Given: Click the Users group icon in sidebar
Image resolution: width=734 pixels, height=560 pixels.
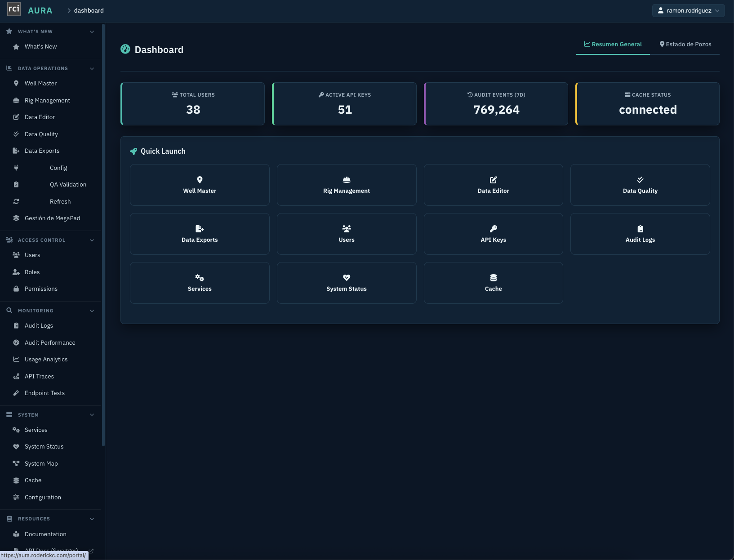Looking at the screenshot, I should pyautogui.click(x=16, y=255).
